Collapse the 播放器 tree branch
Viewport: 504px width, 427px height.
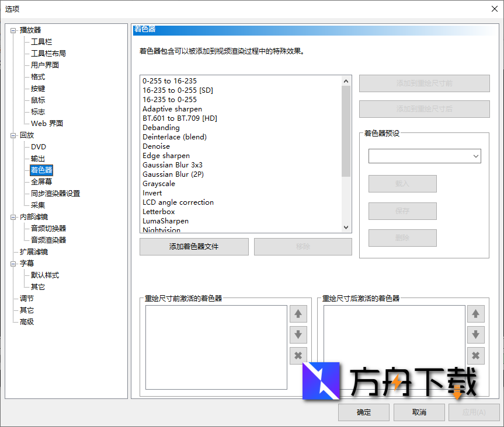pos(13,30)
